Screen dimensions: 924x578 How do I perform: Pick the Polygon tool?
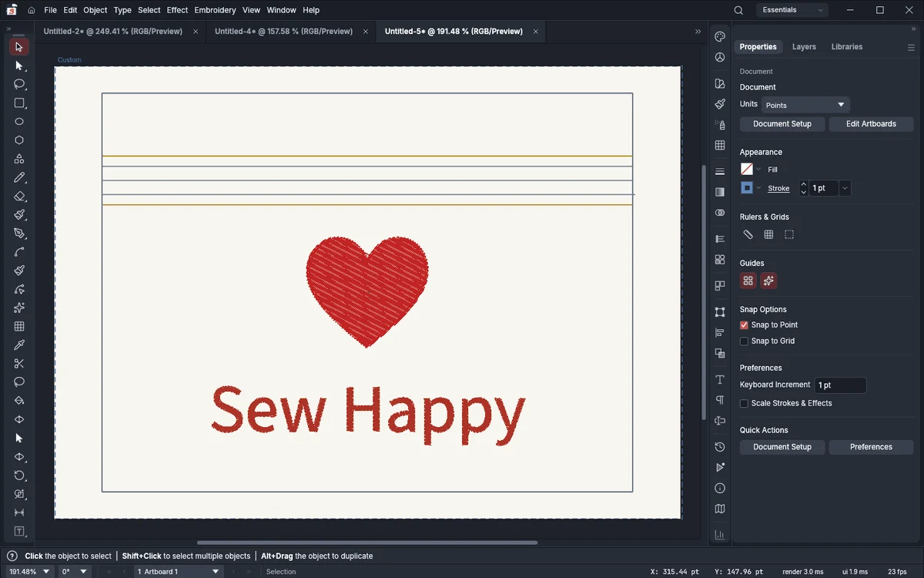tap(19, 140)
